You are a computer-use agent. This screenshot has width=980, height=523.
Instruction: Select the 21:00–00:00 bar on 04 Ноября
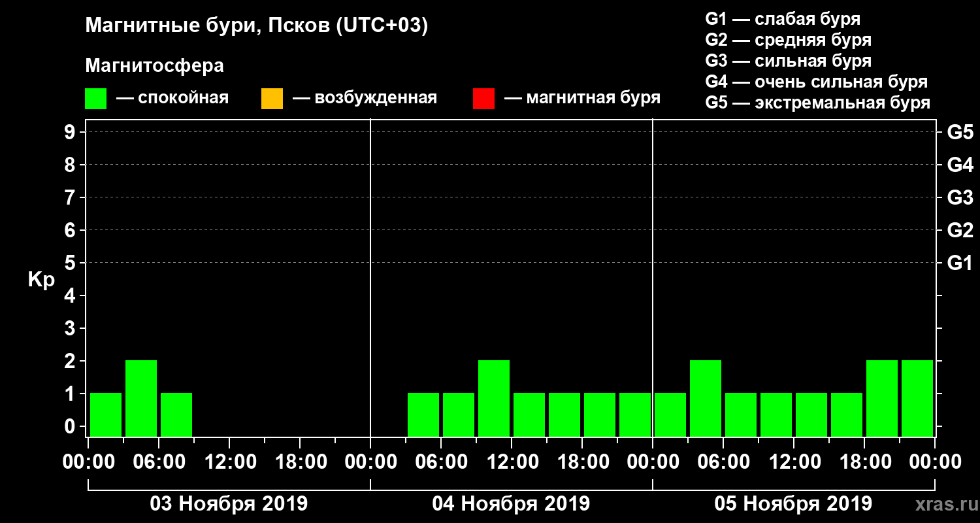(635, 414)
